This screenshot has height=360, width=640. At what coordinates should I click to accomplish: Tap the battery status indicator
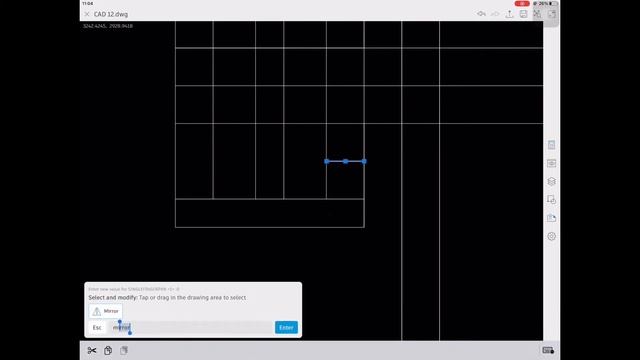(x=547, y=4)
